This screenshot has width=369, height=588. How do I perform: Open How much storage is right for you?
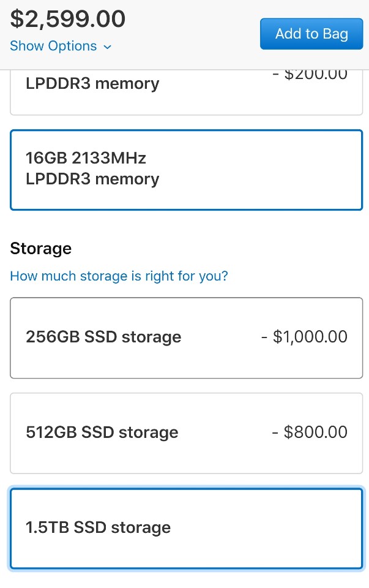click(119, 276)
